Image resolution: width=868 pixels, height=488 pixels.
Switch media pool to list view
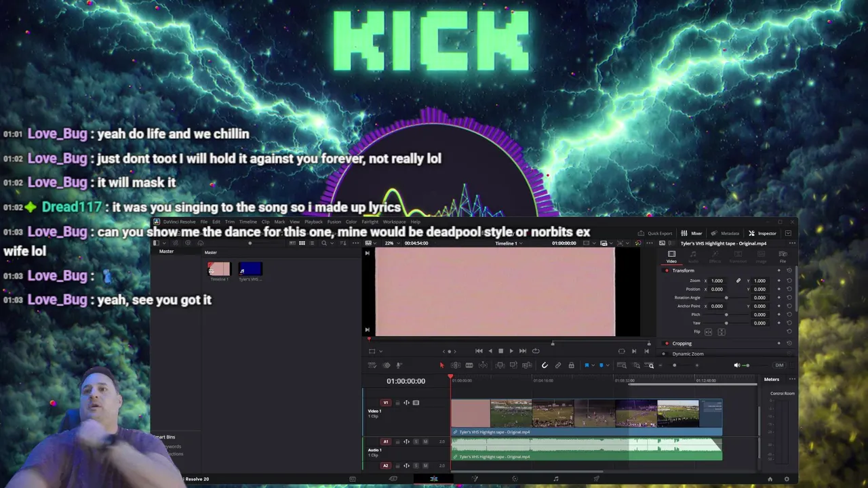[x=312, y=243]
